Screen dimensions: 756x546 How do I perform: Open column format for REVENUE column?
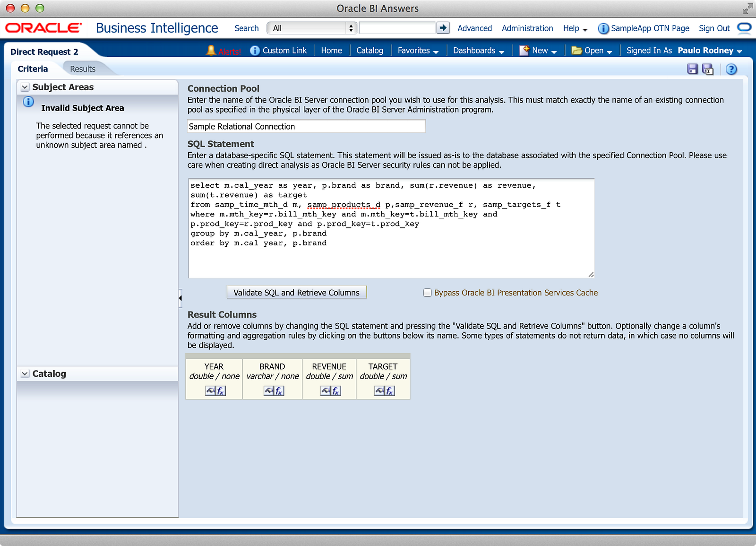[x=326, y=391]
